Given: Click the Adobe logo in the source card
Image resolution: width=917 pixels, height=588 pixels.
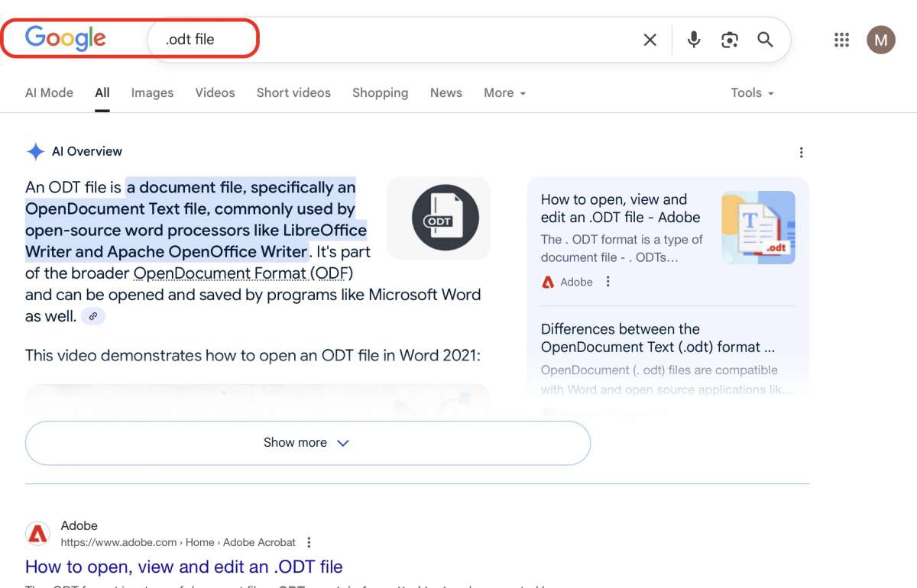Looking at the screenshot, I should click(547, 282).
